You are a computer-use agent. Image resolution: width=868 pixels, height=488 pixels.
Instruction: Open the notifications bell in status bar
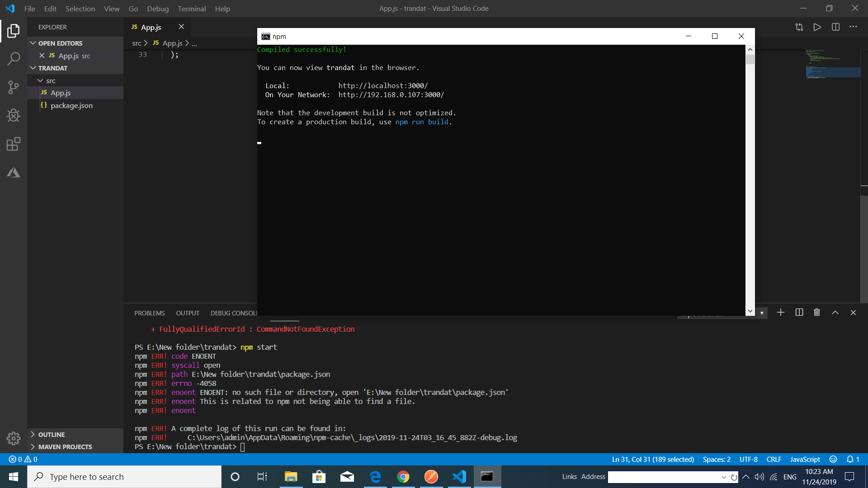(x=853, y=459)
